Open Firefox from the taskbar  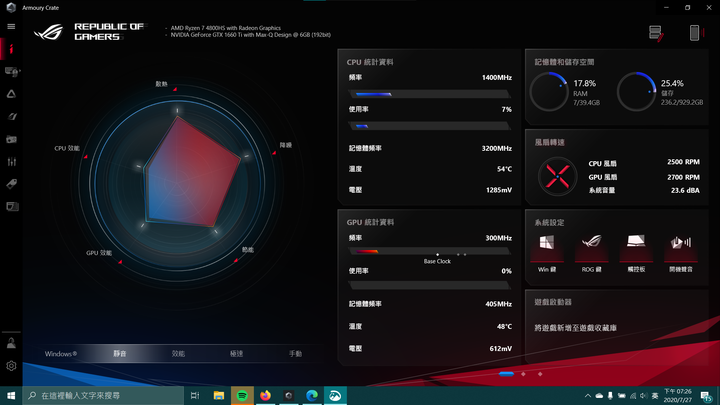265,395
